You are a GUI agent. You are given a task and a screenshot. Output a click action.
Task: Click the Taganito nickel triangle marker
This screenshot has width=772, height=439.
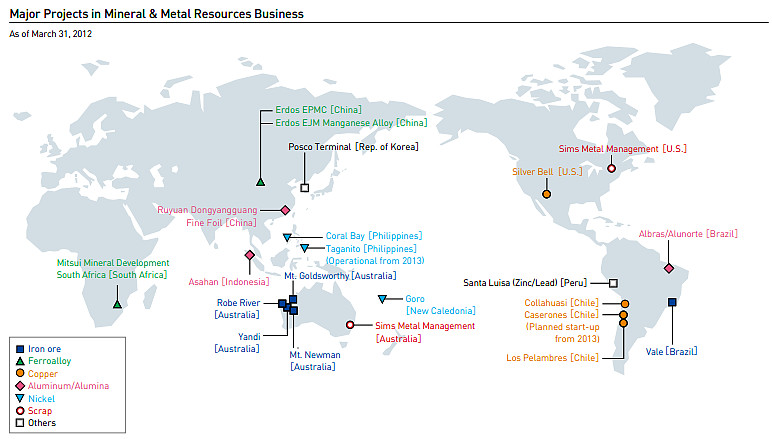[x=305, y=249]
